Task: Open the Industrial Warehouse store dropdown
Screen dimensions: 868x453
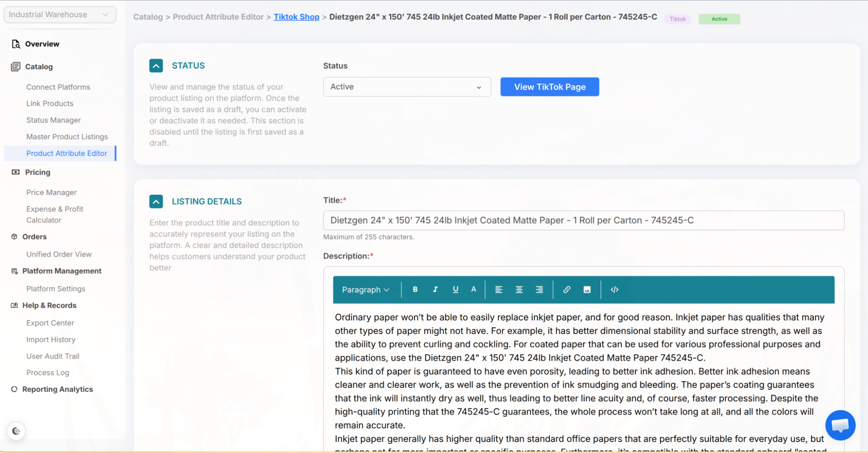Action: point(60,15)
